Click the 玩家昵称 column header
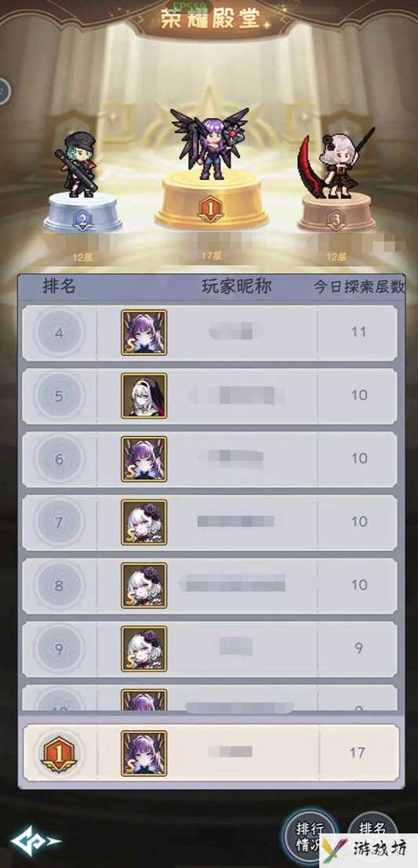Screen dimensions: 418x868 [237, 287]
